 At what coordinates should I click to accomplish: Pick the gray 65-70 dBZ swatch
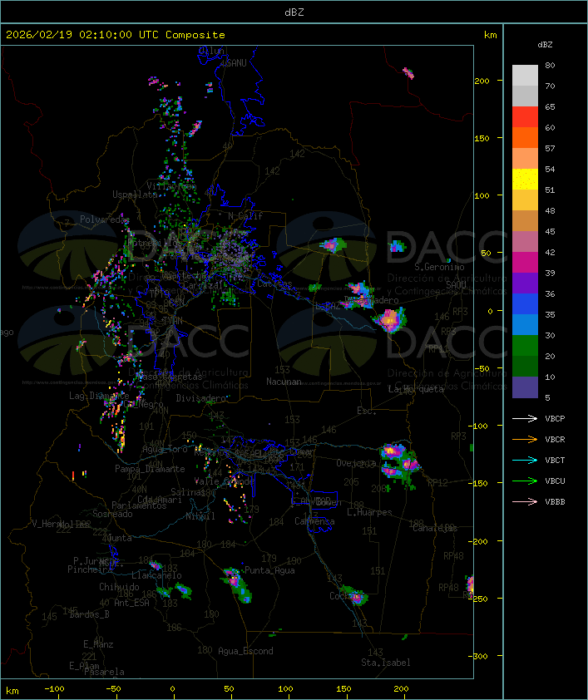click(x=525, y=96)
